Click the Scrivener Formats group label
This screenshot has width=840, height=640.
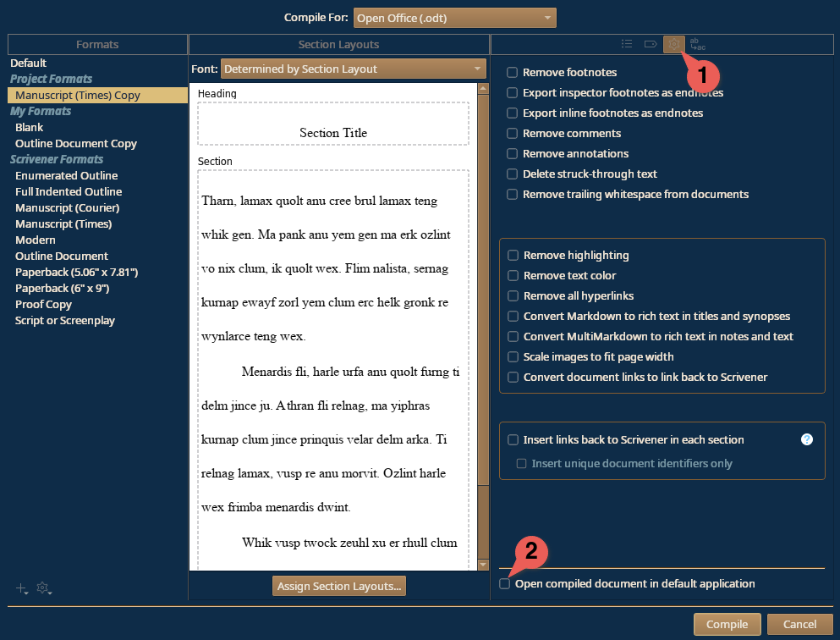tap(57, 159)
